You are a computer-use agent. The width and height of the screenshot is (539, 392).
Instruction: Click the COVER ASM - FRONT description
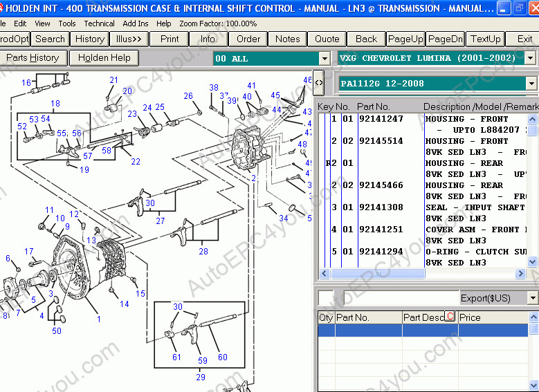(x=476, y=230)
